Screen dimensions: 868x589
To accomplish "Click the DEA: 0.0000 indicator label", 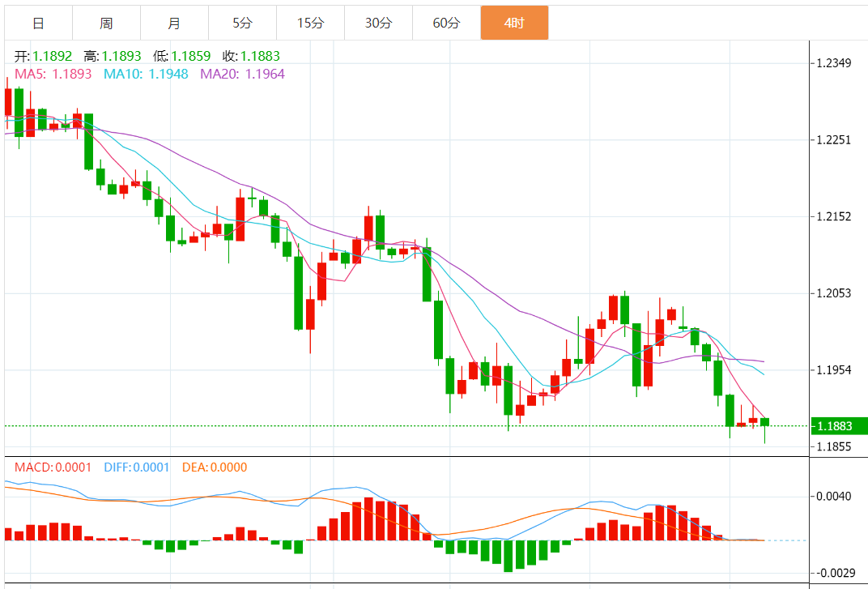I will (215, 467).
